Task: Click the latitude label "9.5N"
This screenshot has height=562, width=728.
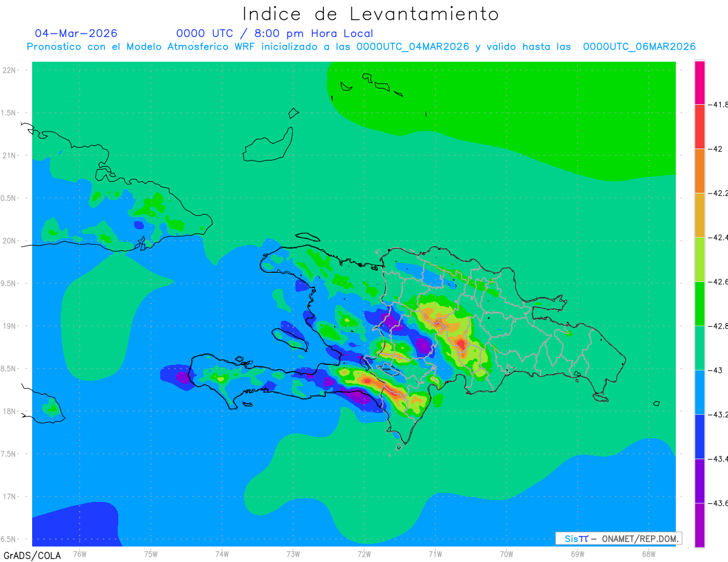Action: [x=8, y=283]
